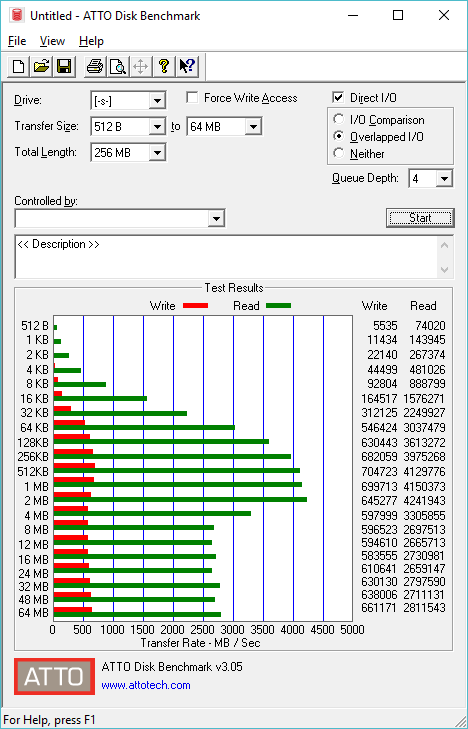Click the green Read legend swatch

(x=278, y=306)
